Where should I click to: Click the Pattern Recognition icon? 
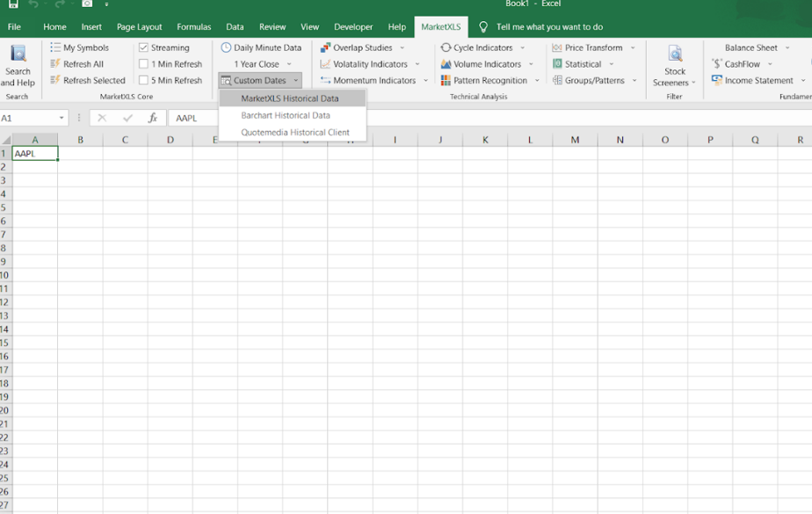click(446, 80)
